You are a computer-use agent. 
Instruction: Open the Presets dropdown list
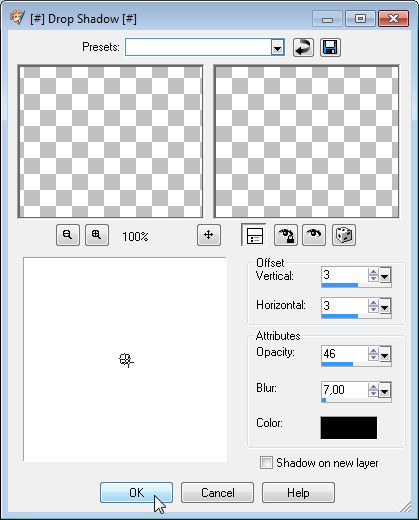(277, 47)
